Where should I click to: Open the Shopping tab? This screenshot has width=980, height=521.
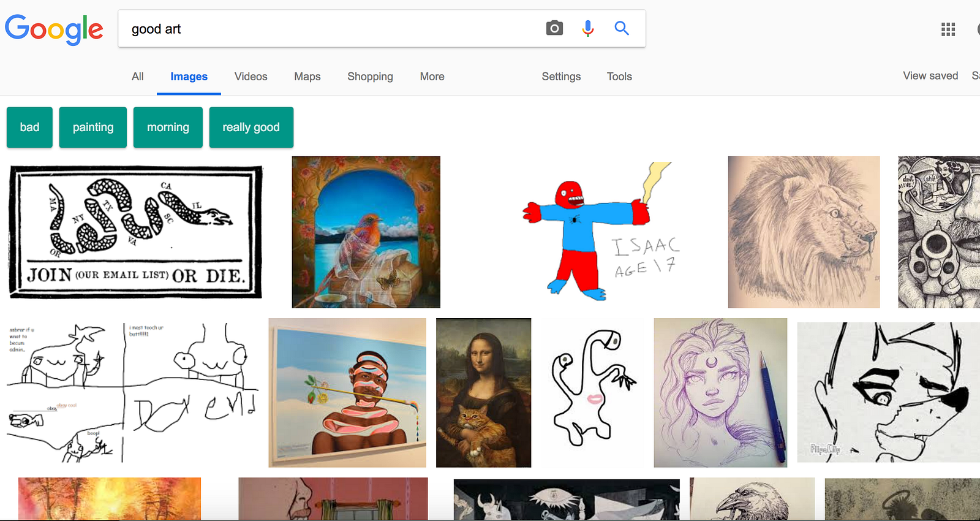370,77
